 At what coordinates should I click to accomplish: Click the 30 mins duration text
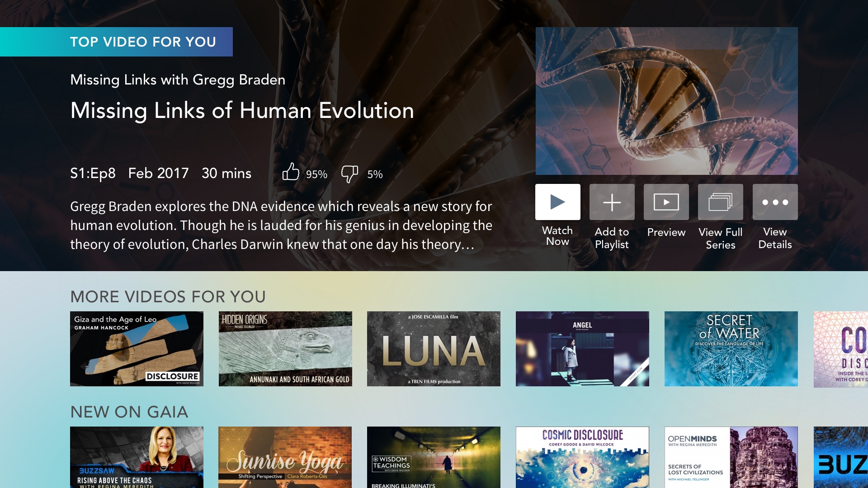226,173
